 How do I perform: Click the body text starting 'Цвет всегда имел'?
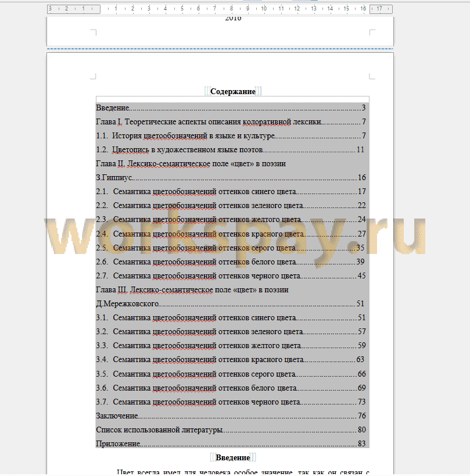(x=243, y=473)
